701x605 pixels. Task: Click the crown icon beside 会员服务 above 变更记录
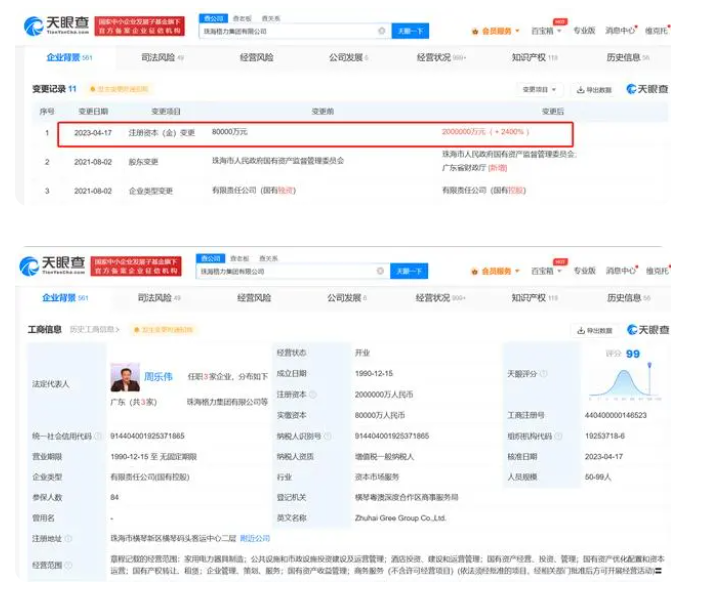(x=475, y=31)
